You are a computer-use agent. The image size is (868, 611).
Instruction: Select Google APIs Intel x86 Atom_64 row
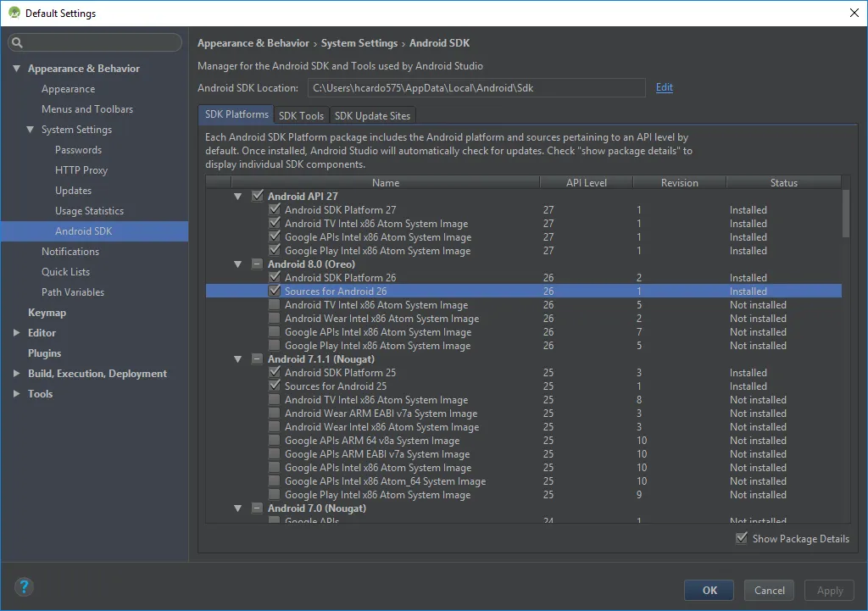coord(524,481)
